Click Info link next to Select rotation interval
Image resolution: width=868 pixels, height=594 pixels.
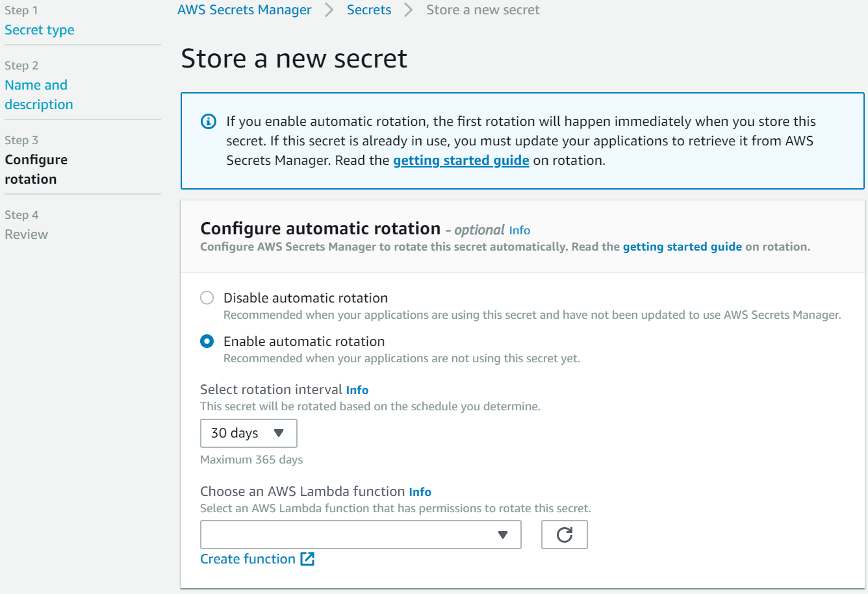point(357,390)
